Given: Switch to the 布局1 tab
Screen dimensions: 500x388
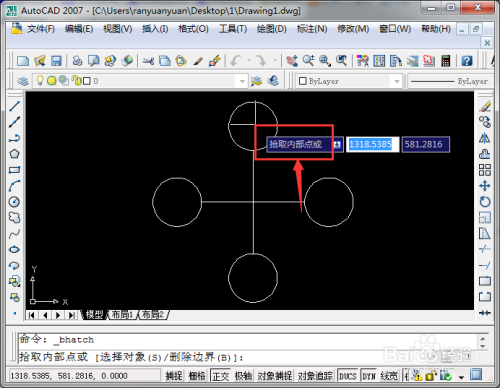Looking at the screenshot, I should (122, 315).
